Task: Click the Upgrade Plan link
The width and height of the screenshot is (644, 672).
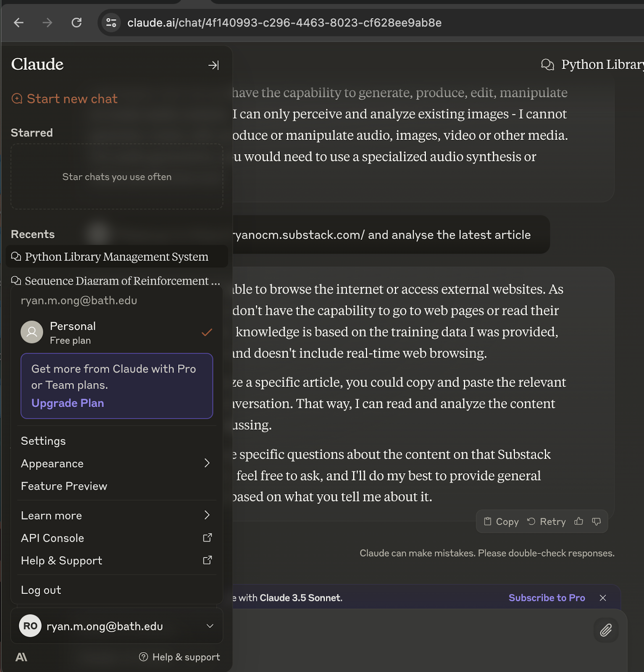Action: 68,403
